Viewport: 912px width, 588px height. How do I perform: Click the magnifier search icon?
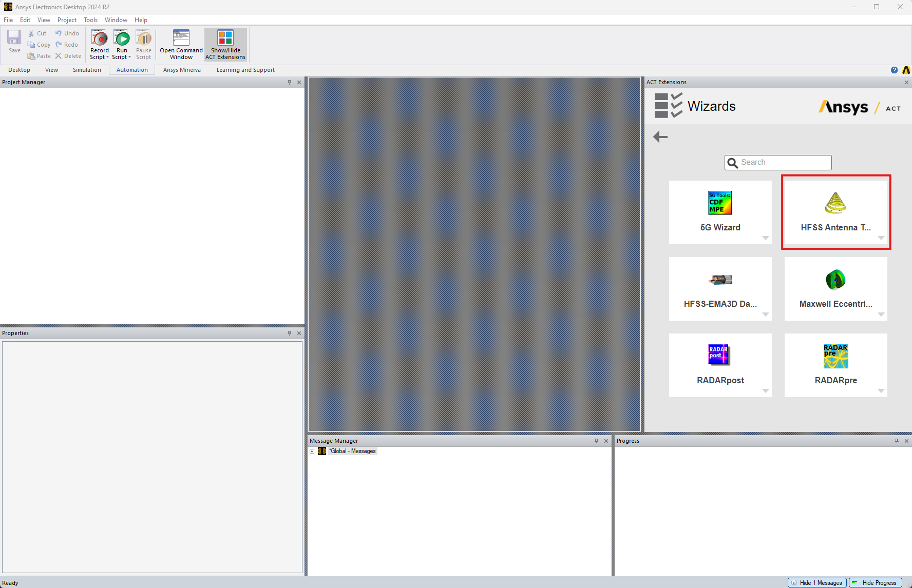point(733,163)
